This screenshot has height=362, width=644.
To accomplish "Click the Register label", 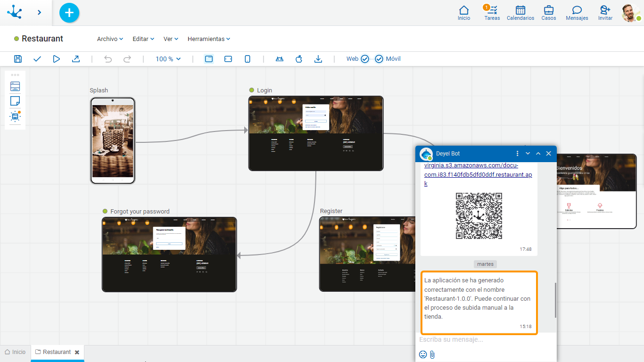I will [x=331, y=211].
